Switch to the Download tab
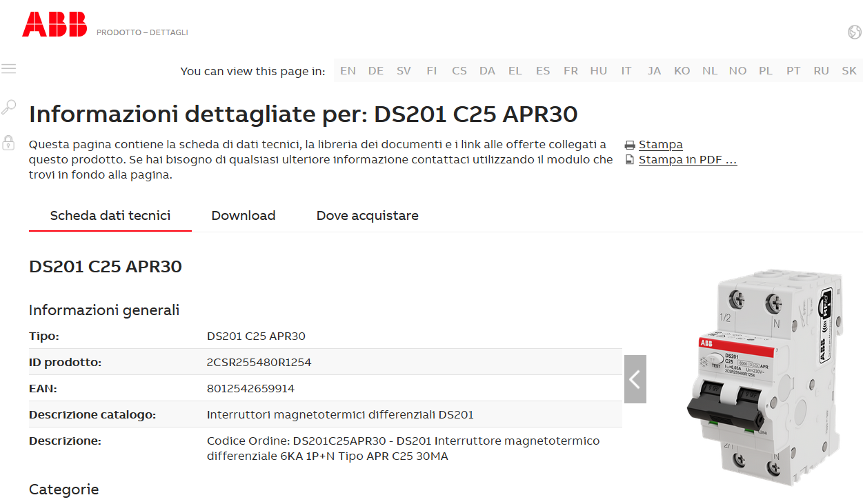This screenshot has height=504, width=863. (x=243, y=216)
